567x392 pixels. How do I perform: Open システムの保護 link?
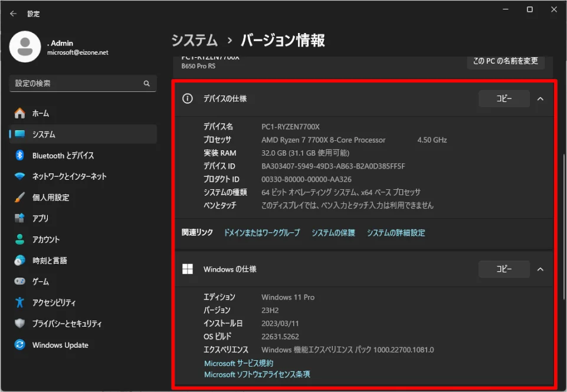pos(333,233)
